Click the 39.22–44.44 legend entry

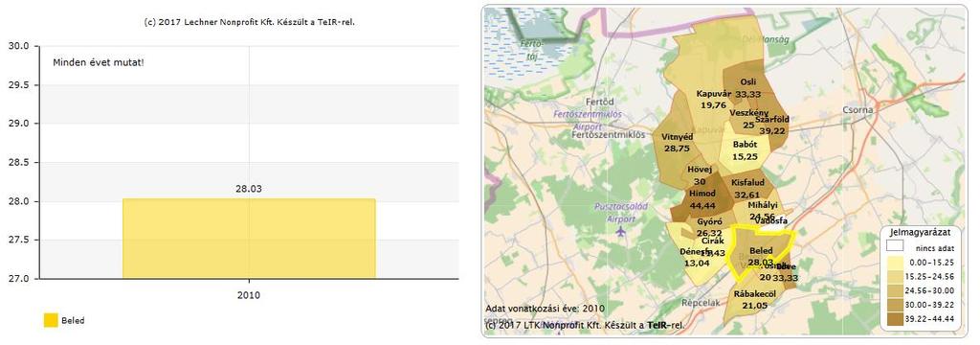tap(920, 319)
